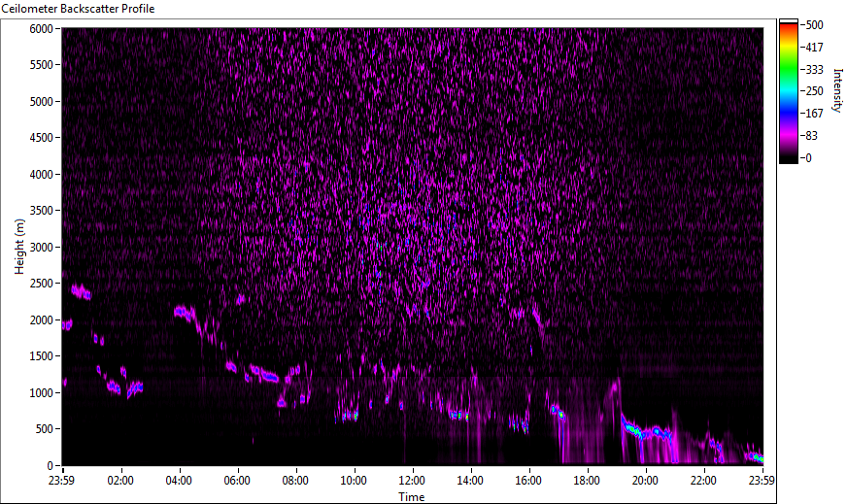Click the 1000 height axis value
Image resolution: width=847 pixels, height=504 pixels.
coord(41,393)
